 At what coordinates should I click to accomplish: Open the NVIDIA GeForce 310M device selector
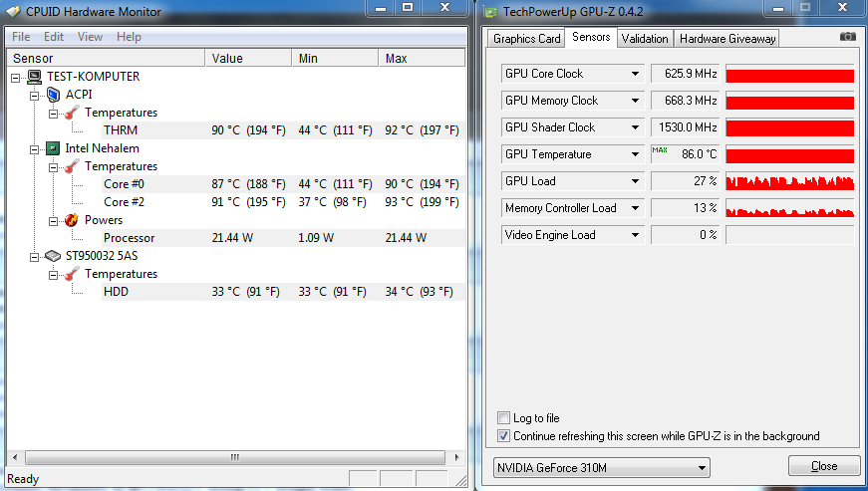pos(601,468)
